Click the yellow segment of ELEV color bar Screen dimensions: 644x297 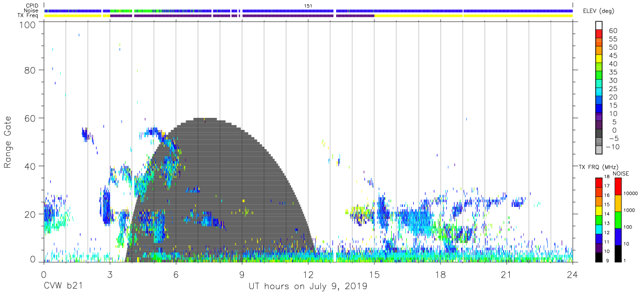(599, 59)
